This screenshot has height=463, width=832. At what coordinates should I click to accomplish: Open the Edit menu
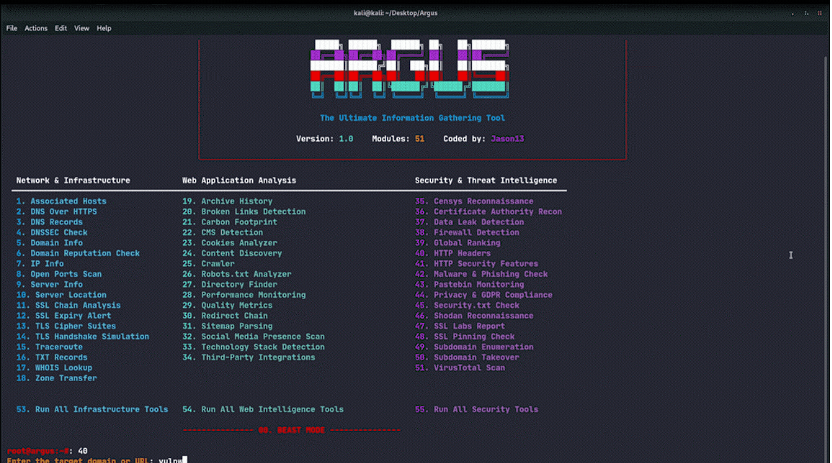[x=61, y=28]
